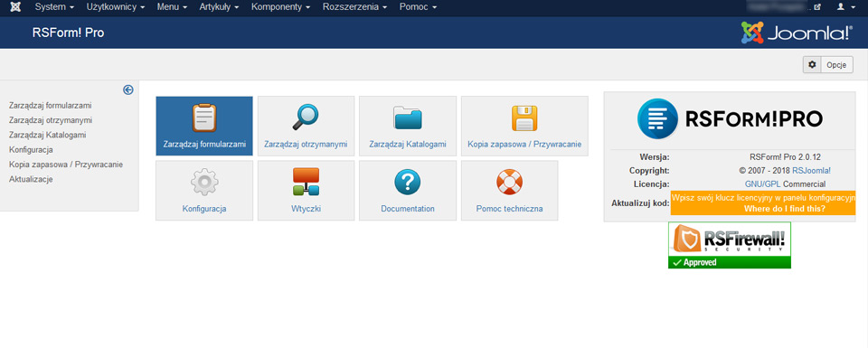
Task: Open the Documentation tile label
Action: point(408,209)
